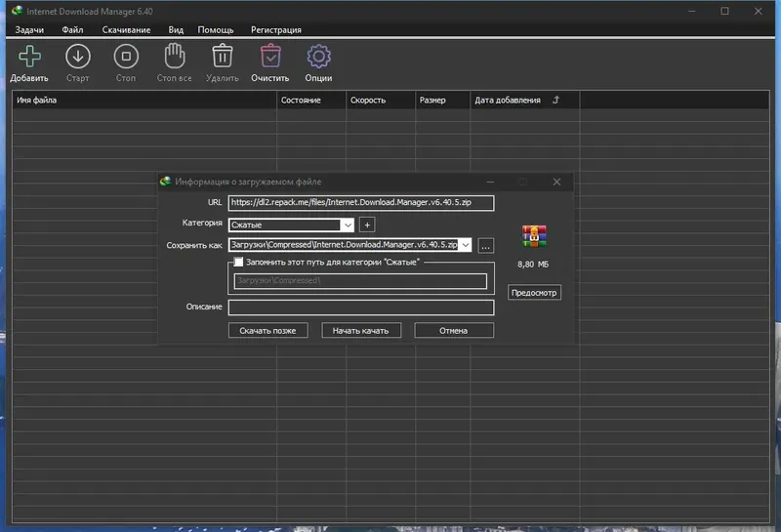The width and height of the screenshot is (781, 532).
Task: Close the download info dialog
Action: pos(556,182)
